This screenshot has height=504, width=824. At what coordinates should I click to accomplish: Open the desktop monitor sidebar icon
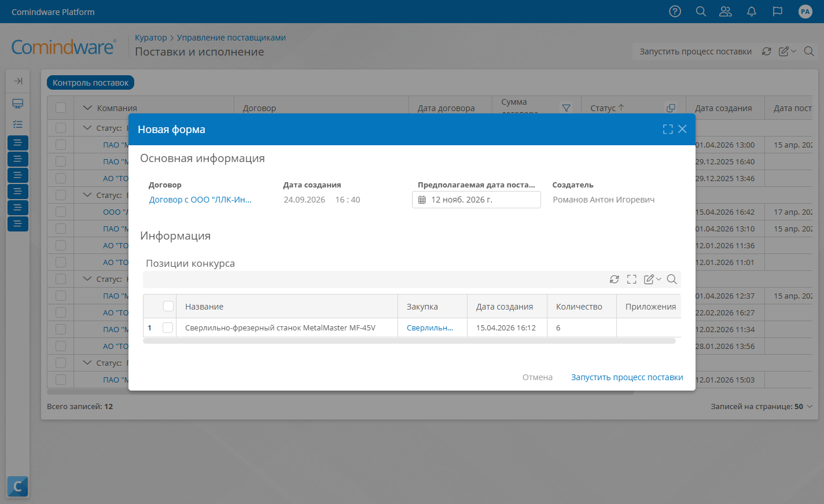pos(18,104)
